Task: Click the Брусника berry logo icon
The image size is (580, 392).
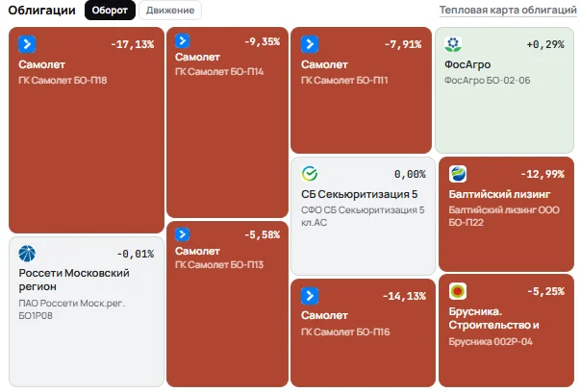Action: (458, 291)
